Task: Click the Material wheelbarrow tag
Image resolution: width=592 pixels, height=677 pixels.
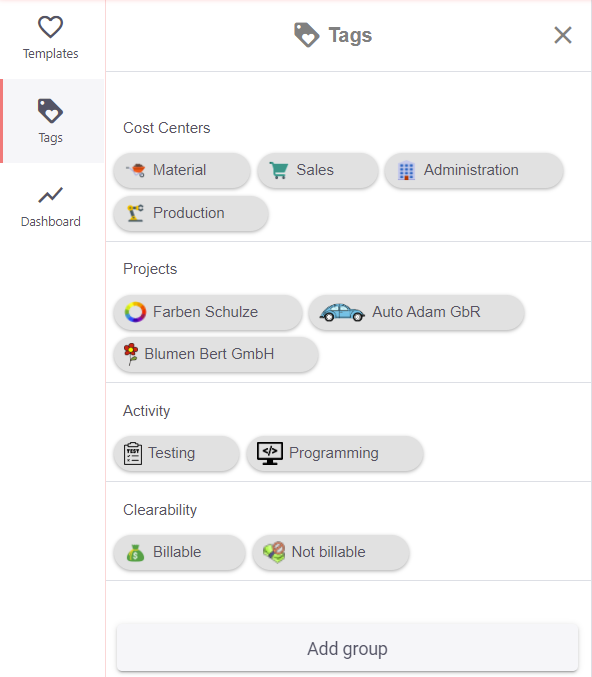Action: pyautogui.click(x=182, y=170)
